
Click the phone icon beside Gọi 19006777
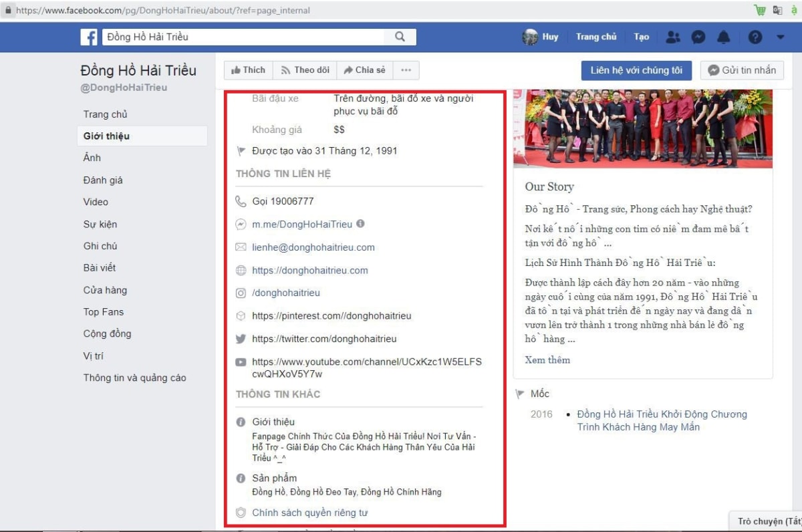[241, 201]
